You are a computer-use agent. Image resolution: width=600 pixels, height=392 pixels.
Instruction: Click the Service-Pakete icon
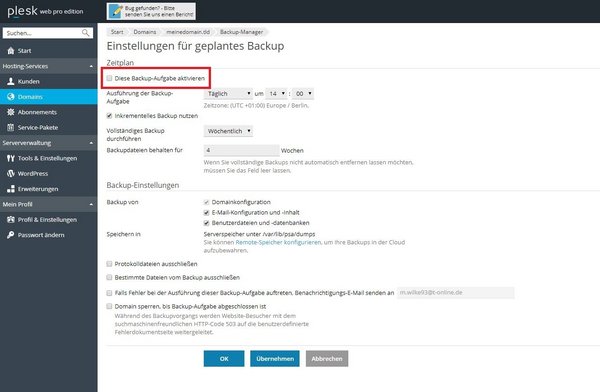pyautogui.click(x=11, y=127)
